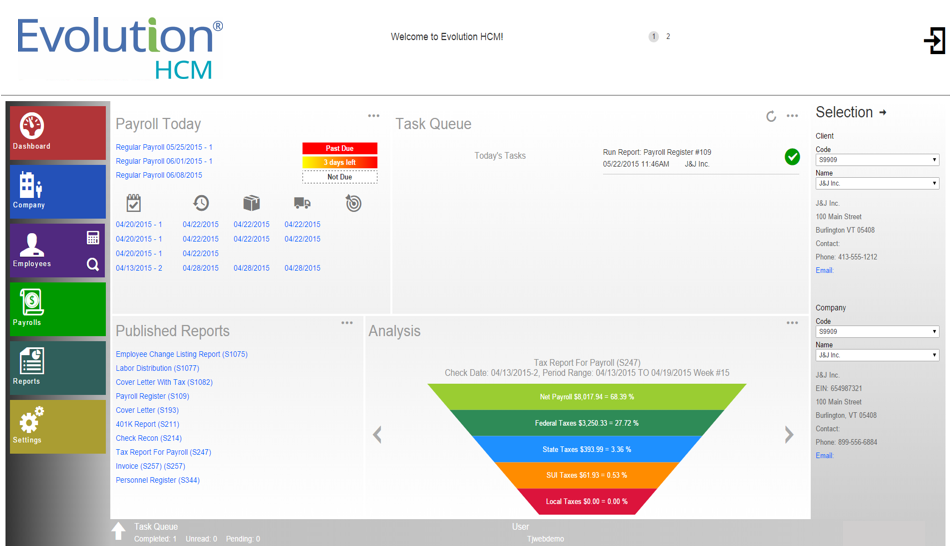Open Tax Report For Payroll (S247)
The image size is (950, 546).
click(x=164, y=452)
